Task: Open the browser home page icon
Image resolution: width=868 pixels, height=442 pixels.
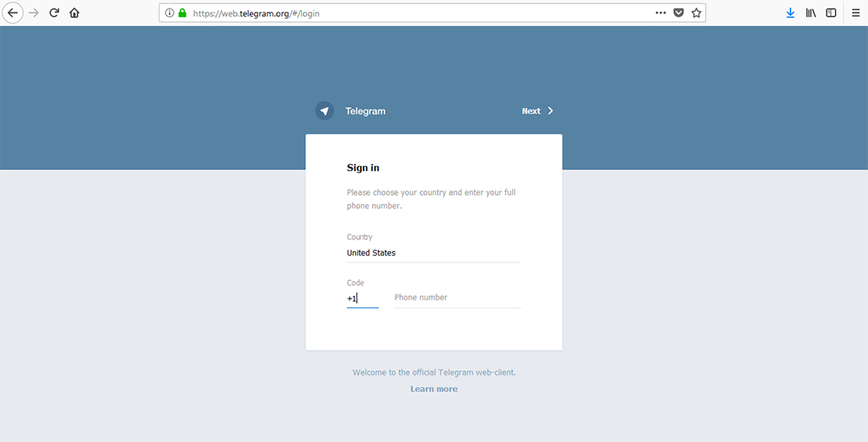Action: (x=74, y=13)
